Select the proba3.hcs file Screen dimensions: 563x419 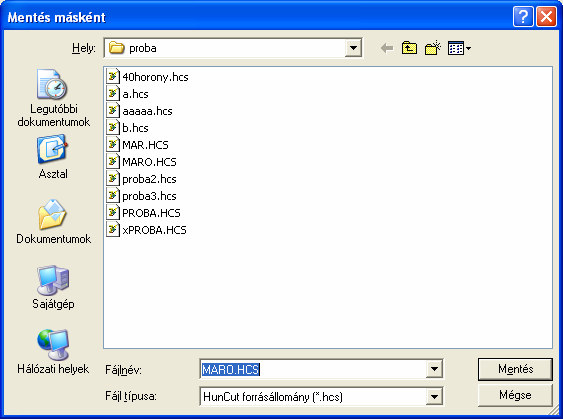point(141,196)
